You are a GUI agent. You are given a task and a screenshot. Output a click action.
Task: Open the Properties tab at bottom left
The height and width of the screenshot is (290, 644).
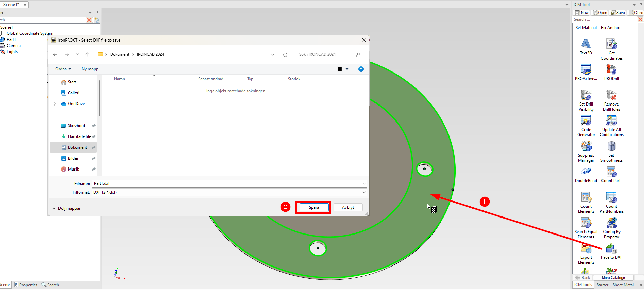point(26,285)
